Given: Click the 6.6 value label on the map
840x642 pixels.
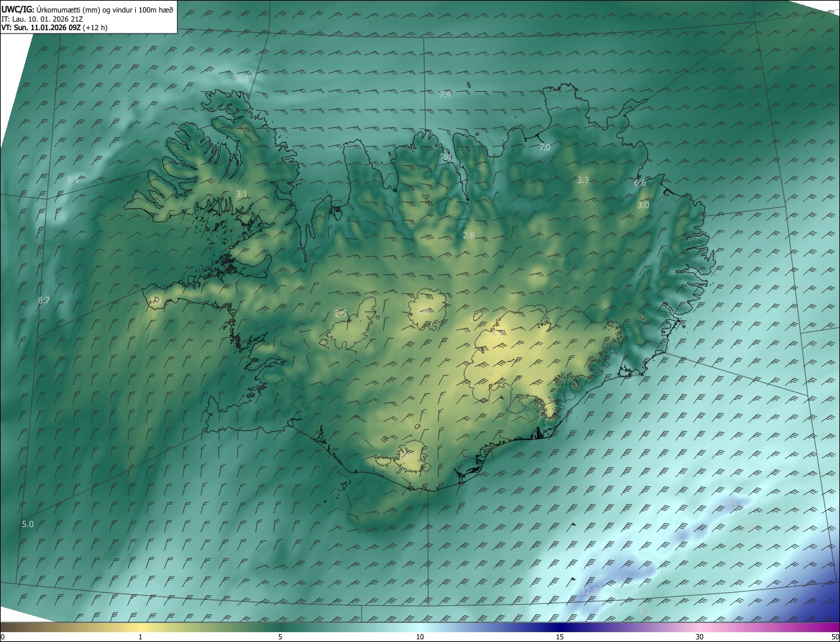Looking at the screenshot, I should [x=640, y=183].
